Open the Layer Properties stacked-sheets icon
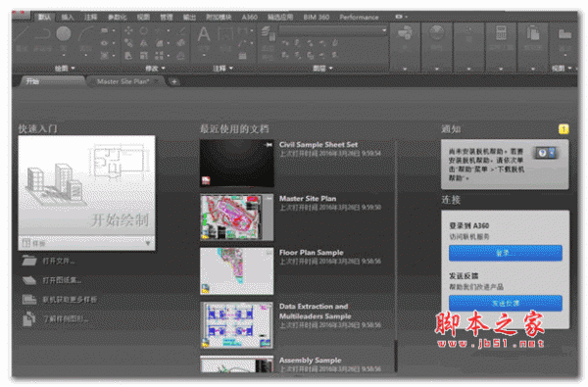 pos(269,33)
